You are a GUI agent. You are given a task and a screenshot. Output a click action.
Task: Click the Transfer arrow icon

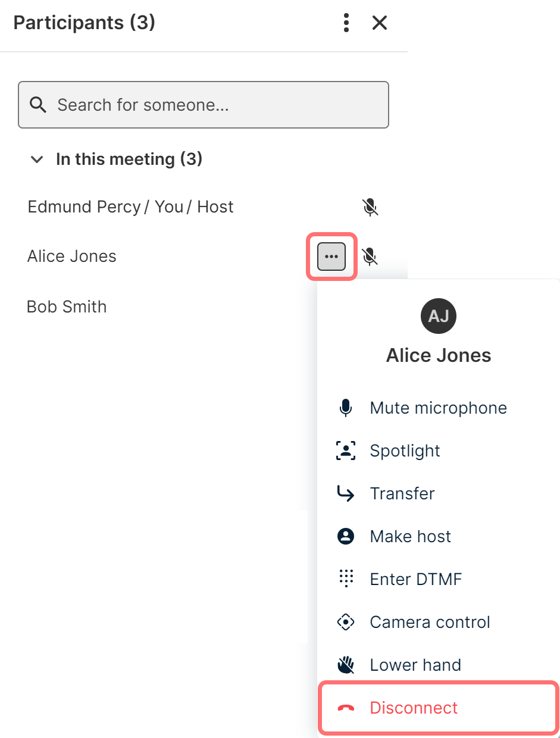(x=346, y=493)
